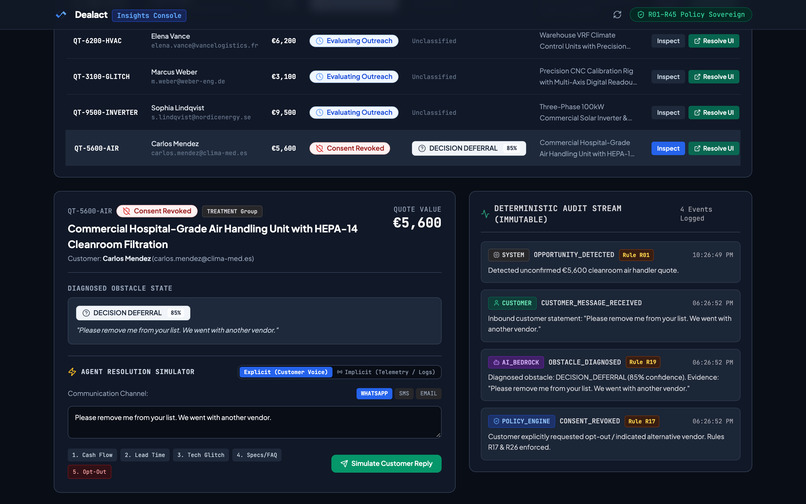Click the customer message text area
Screen dimensions: 806x504
254,422
